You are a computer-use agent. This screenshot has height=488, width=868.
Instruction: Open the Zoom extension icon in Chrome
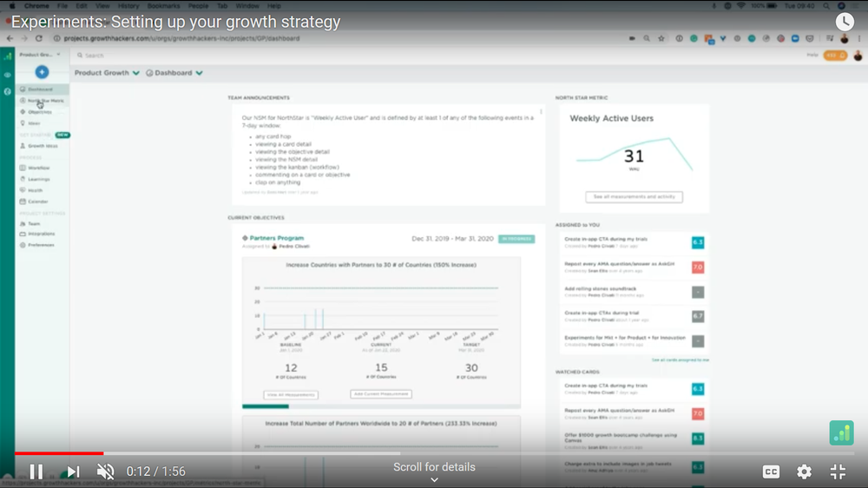coord(795,38)
